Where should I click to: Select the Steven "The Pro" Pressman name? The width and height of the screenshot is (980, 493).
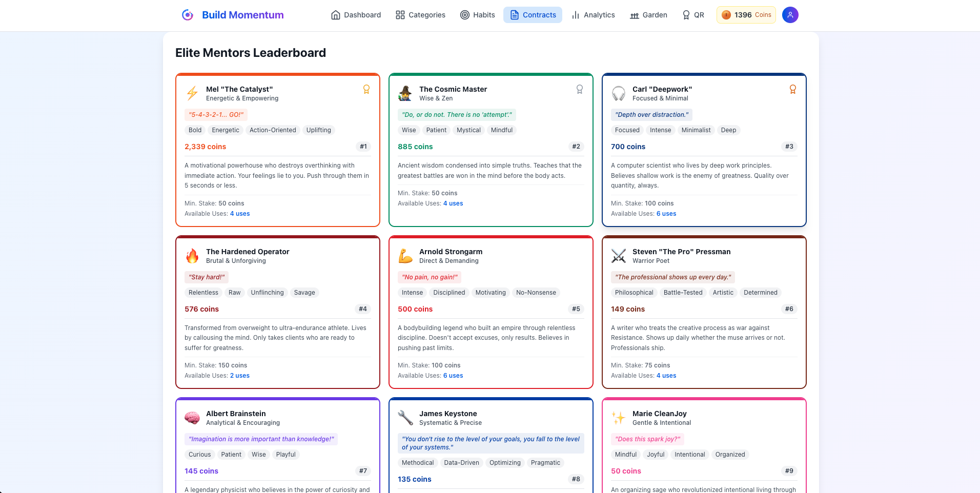[682, 252]
